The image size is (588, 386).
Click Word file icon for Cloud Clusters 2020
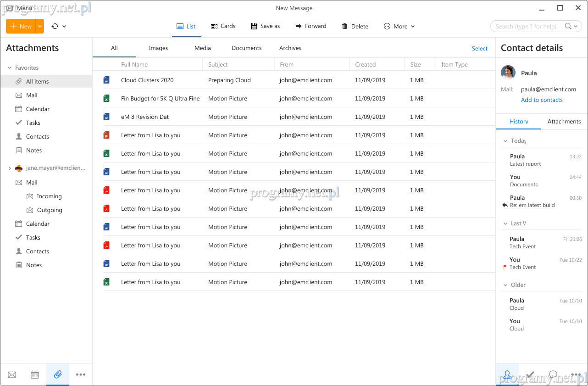pyautogui.click(x=106, y=80)
